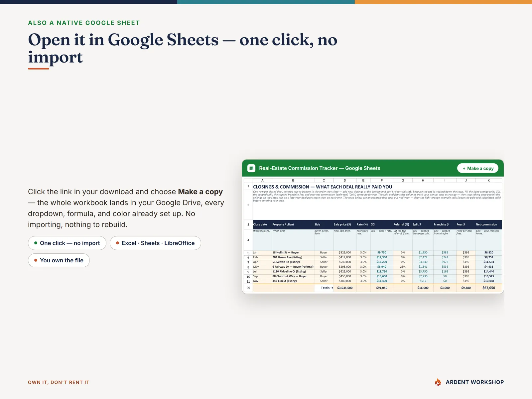This screenshot has width=532, height=399.
Task: Click the 'OWN IT, DON'T RENT IT' footer text
Action: 59,382
